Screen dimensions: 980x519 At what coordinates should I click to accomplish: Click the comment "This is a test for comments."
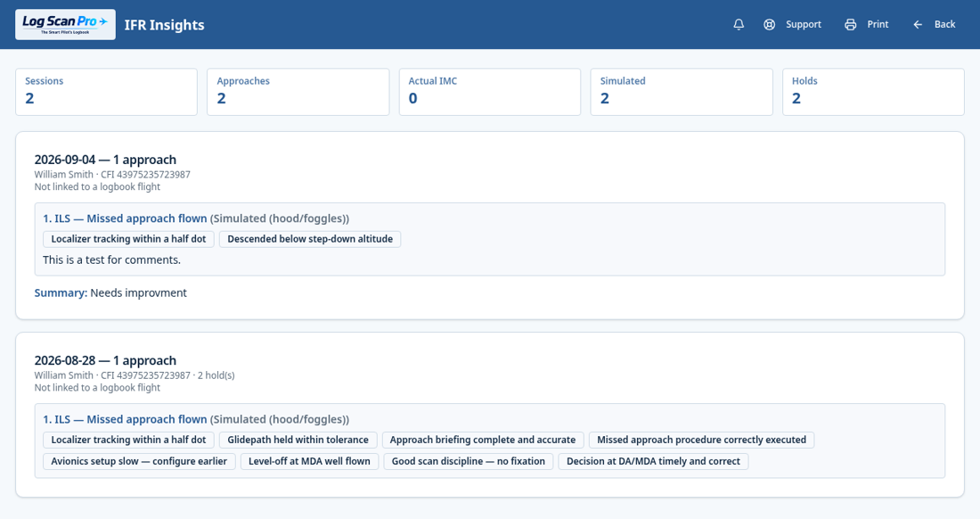click(112, 260)
